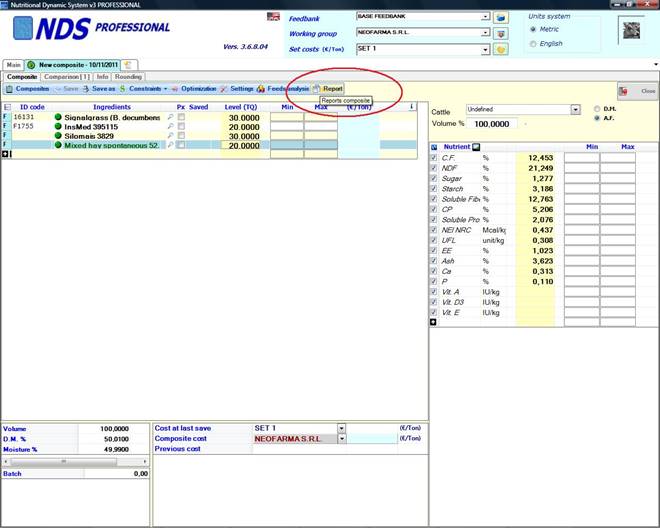
Task: Click the green status dot for InsMed 395115
Action: coord(58,126)
